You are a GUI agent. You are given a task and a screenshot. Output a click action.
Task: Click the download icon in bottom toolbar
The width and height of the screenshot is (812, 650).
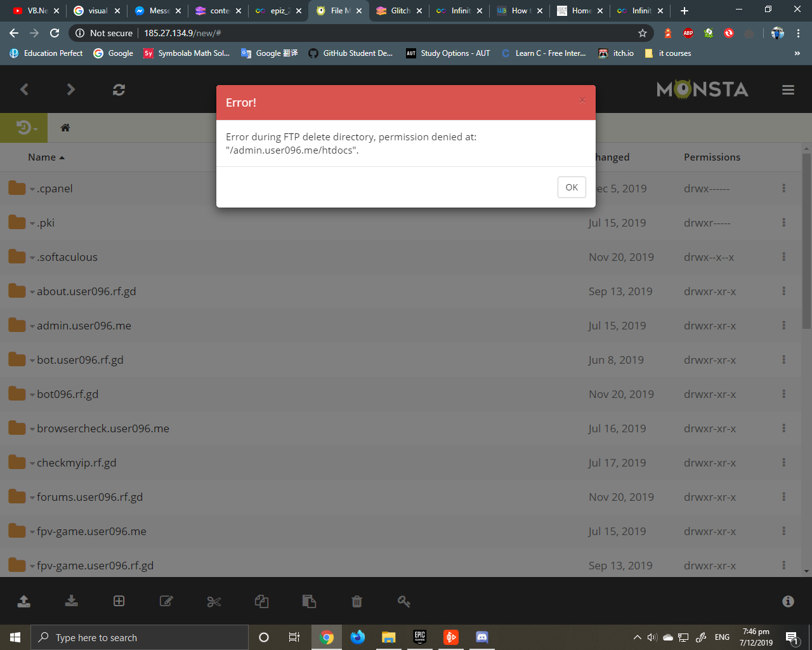point(72,601)
